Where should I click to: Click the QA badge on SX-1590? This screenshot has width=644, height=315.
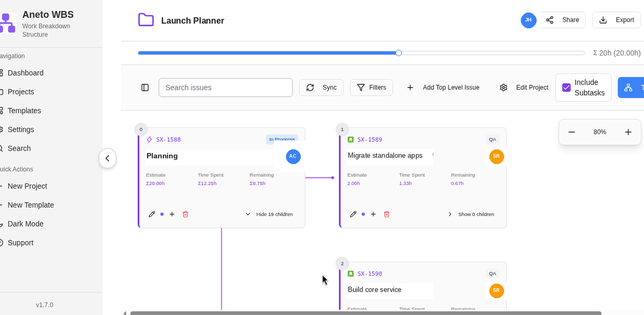(492, 274)
